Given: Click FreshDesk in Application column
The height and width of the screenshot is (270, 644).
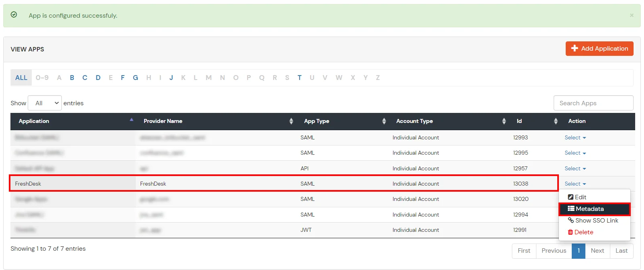Looking at the screenshot, I should [28, 184].
